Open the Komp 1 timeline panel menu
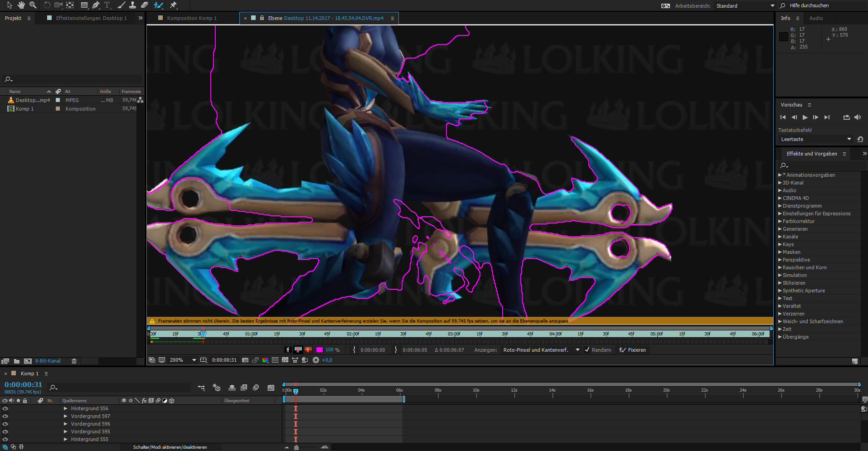 [46, 373]
